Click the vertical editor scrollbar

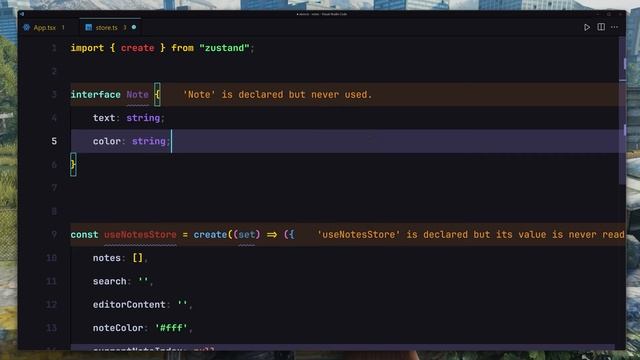pos(622,110)
